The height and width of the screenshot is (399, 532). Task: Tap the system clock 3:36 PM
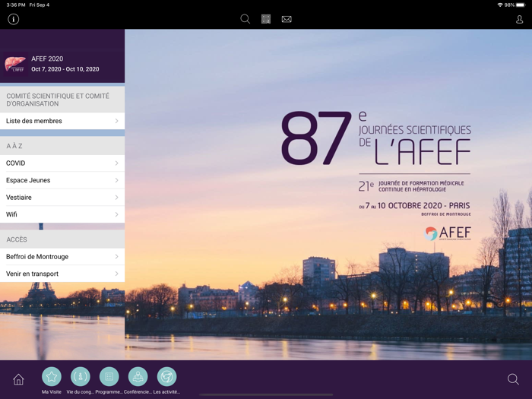tap(16, 5)
